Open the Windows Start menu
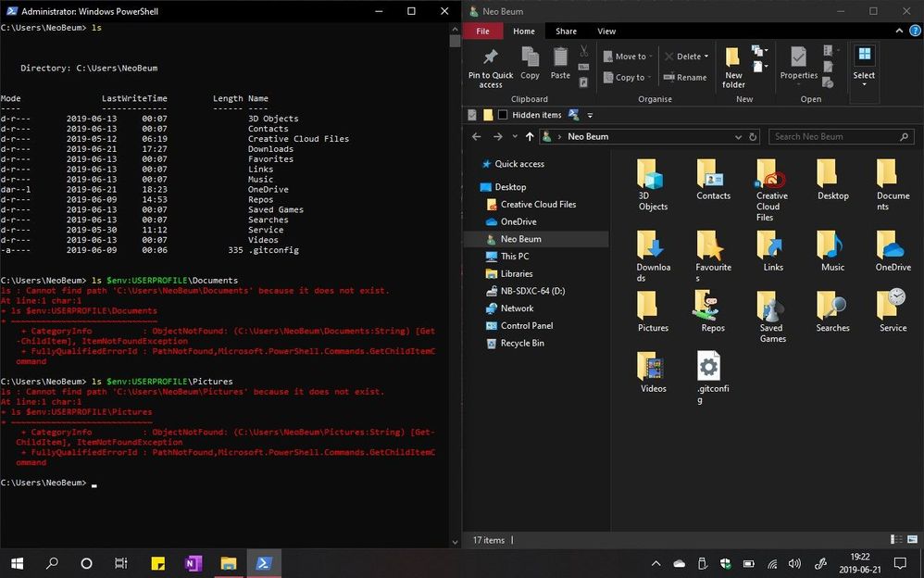 [17, 563]
